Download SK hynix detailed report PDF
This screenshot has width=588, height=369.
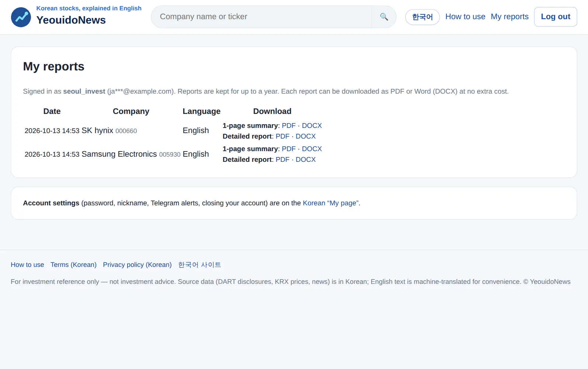tap(282, 136)
